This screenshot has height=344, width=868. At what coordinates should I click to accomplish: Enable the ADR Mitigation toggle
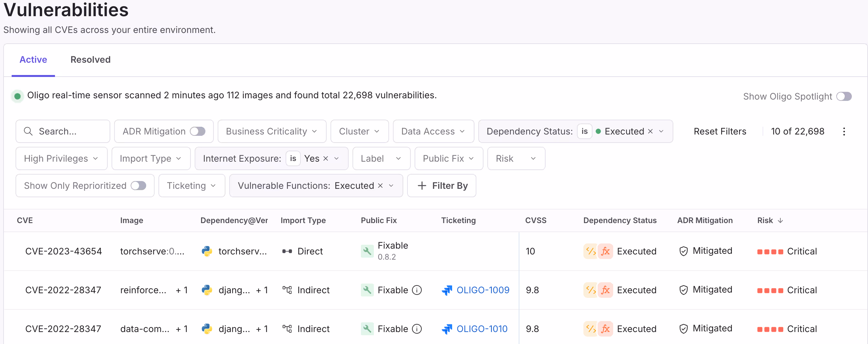(x=198, y=131)
